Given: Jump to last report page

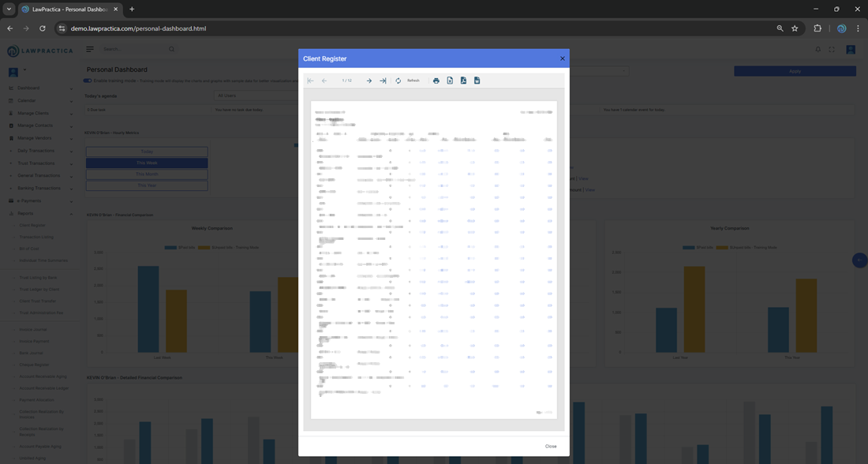Looking at the screenshot, I should 383,80.
